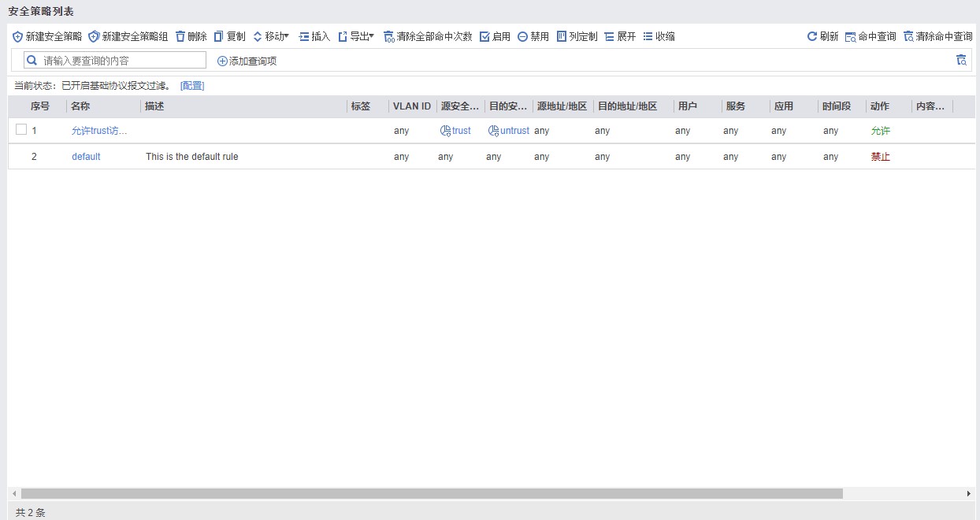
Task: Click 清除全部命中次数 icon
Action: tap(389, 37)
